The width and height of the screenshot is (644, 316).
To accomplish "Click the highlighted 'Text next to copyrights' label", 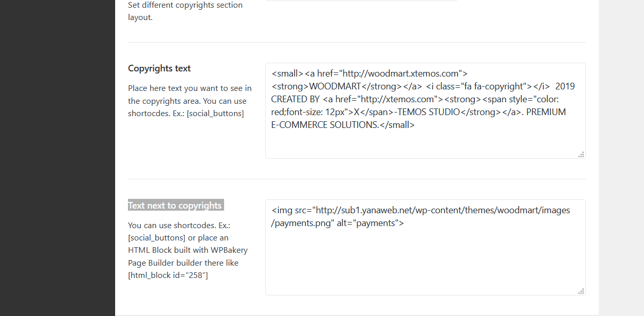I will point(175,206).
